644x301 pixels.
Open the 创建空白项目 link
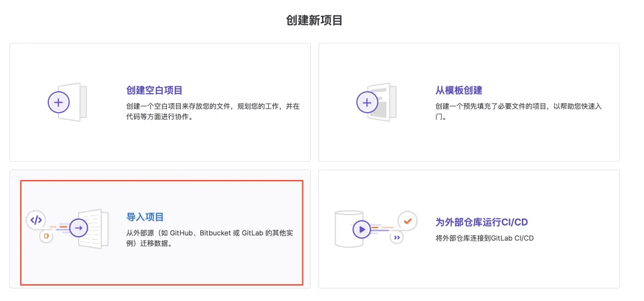point(154,90)
